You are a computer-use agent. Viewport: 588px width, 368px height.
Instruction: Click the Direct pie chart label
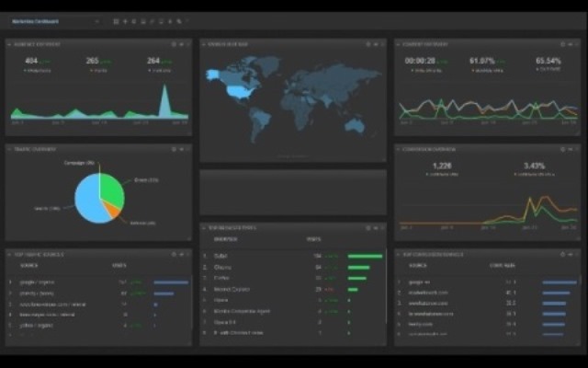coord(146,180)
